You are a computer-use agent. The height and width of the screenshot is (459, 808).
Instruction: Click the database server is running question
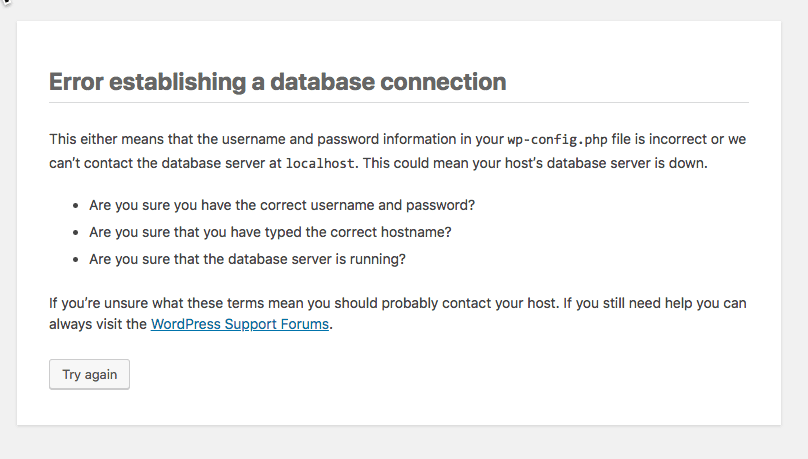[x=247, y=259]
